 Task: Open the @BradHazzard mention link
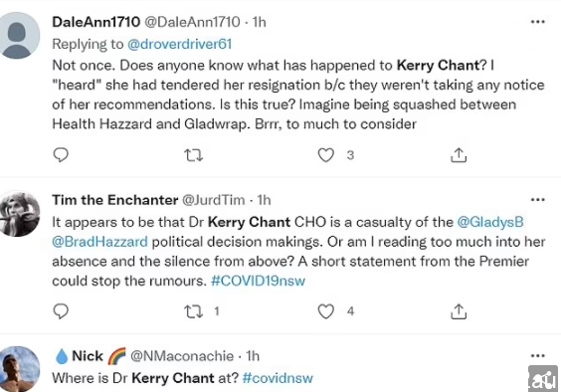[x=99, y=242]
